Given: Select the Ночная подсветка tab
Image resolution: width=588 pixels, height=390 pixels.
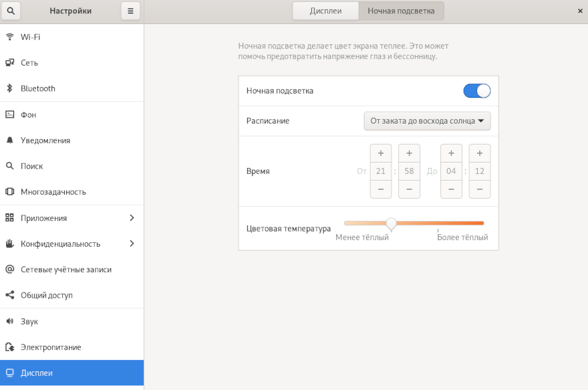Looking at the screenshot, I should 401,11.
